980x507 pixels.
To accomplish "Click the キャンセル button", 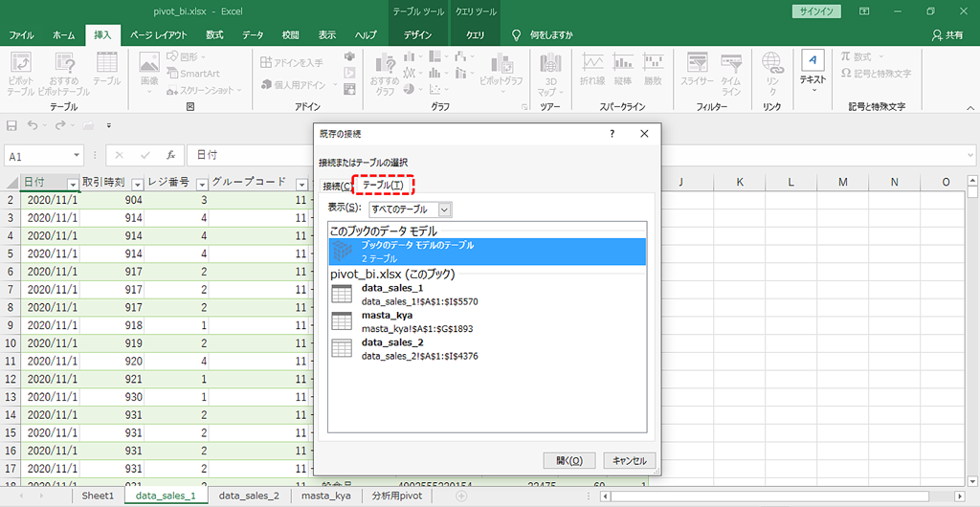I will click(x=630, y=460).
